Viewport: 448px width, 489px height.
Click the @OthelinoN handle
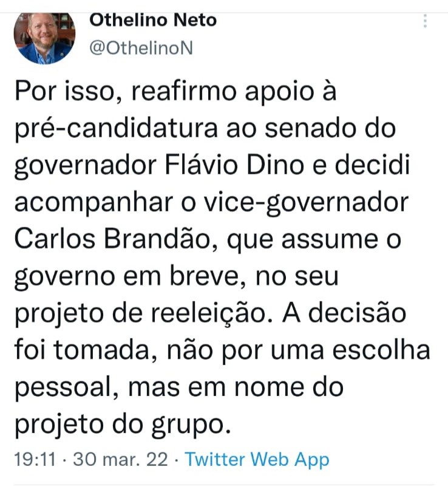click(141, 49)
